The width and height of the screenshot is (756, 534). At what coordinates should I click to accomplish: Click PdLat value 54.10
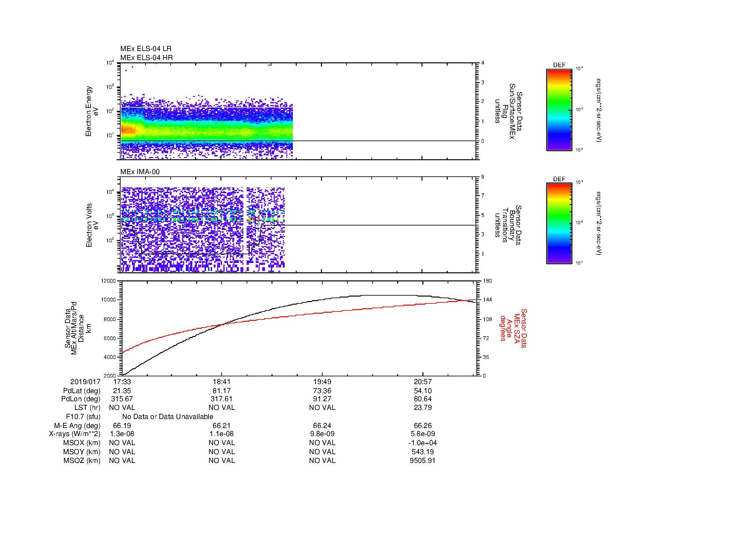(x=423, y=391)
